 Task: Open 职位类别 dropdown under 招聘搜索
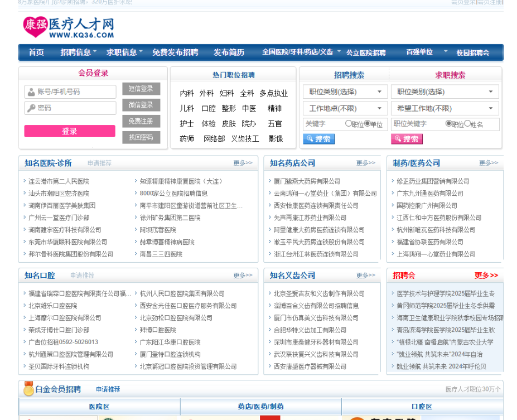pyautogui.click(x=345, y=92)
